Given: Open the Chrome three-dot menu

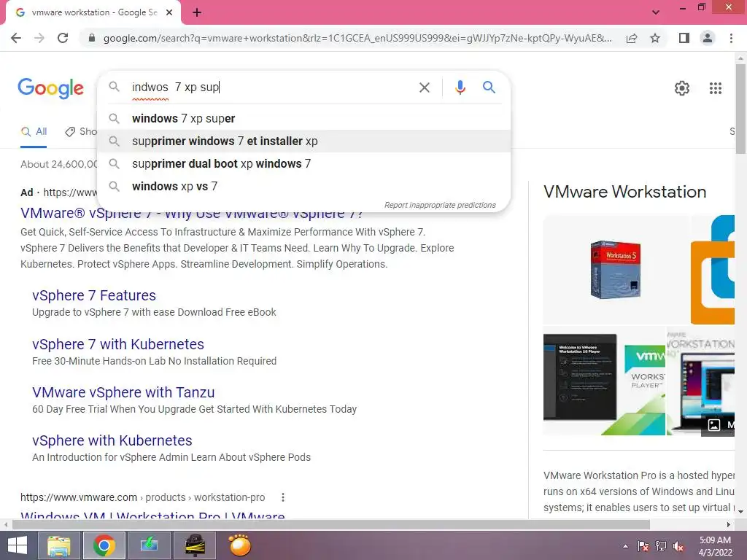Looking at the screenshot, I should pos(731,38).
